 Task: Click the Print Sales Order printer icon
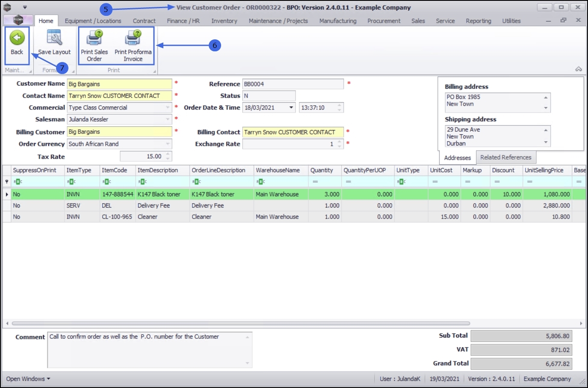point(95,38)
